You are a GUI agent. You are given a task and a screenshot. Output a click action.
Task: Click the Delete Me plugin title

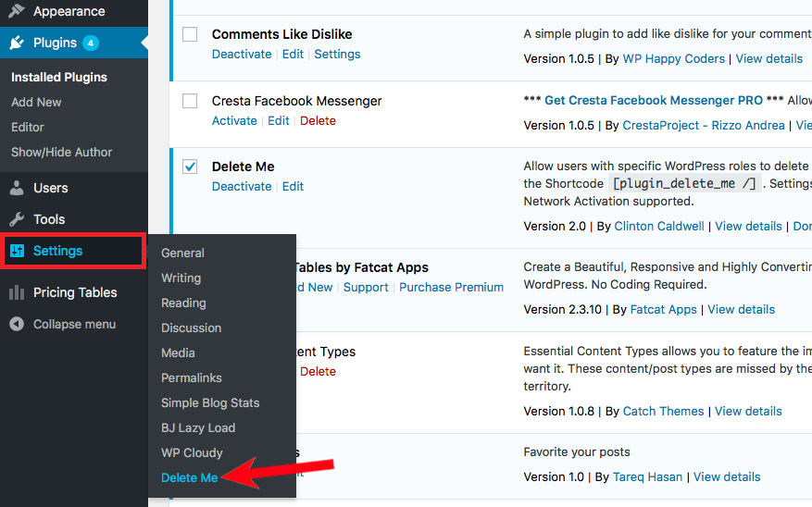coord(243,167)
